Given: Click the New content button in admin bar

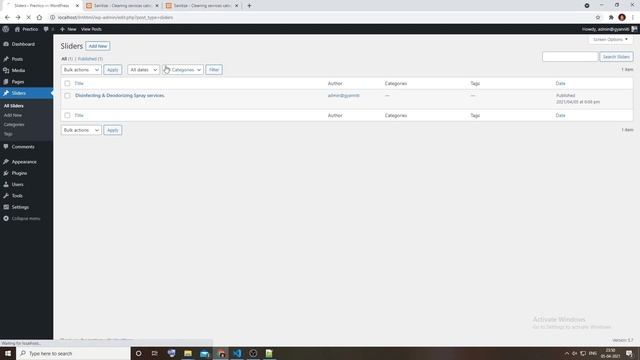Looking at the screenshot, I should click(x=68, y=29).
